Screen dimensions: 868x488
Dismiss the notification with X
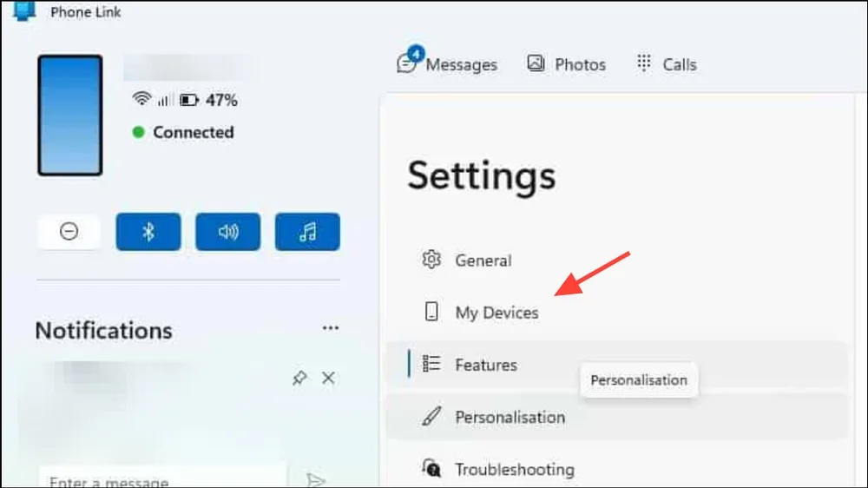point(328,378)
